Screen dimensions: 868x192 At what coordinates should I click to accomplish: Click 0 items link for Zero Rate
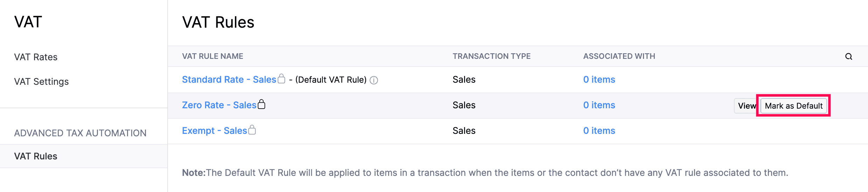tap(599, 105)
